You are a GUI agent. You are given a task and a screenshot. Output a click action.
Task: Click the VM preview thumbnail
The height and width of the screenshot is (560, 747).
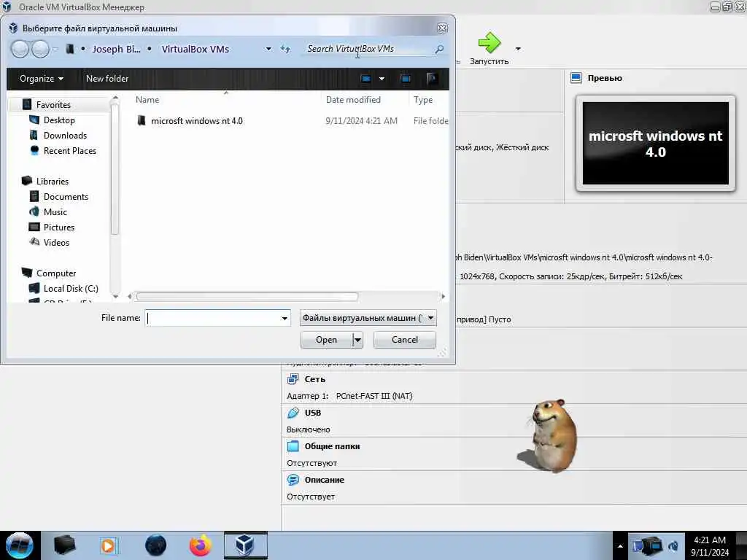coord(656,144)
